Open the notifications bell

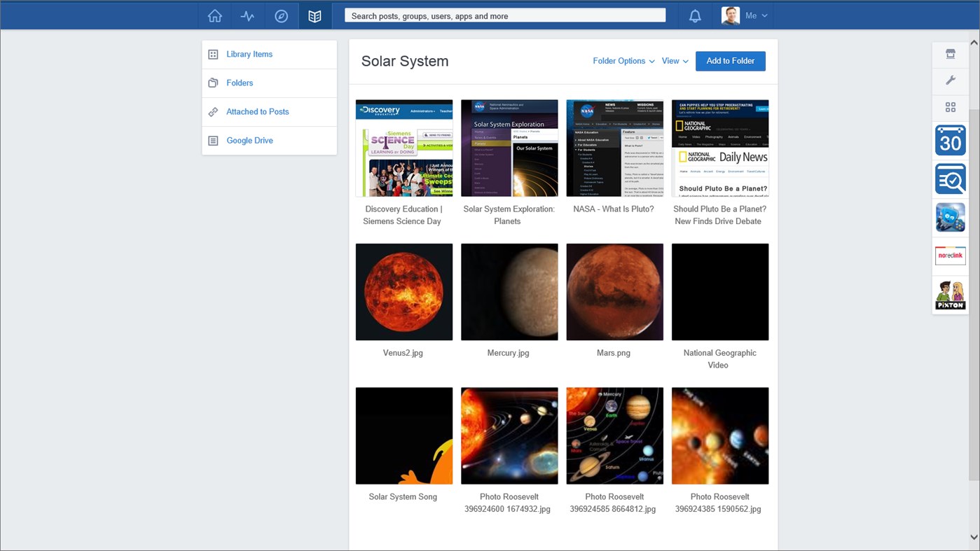coord(694,15)
